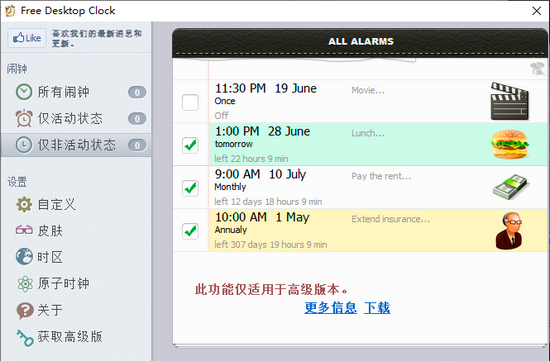Click the gear icon beside 自定义

tap(24, 205)
